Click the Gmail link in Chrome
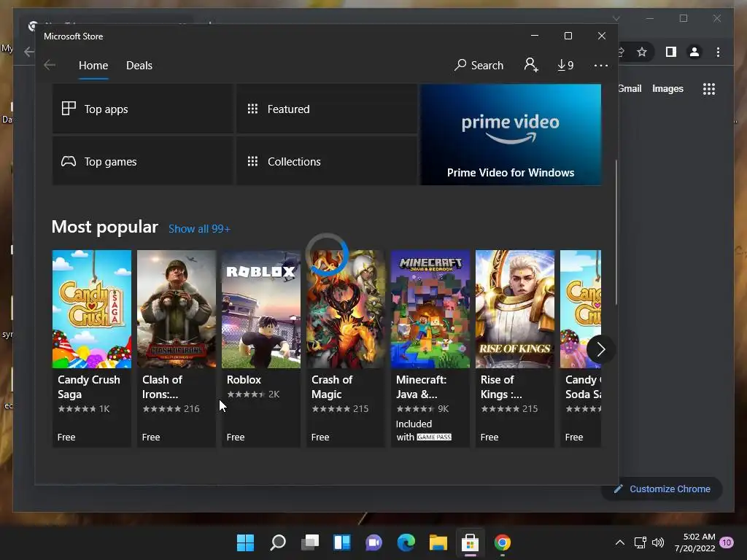This screenshot has height=560, width=747. tap(630, 88)
